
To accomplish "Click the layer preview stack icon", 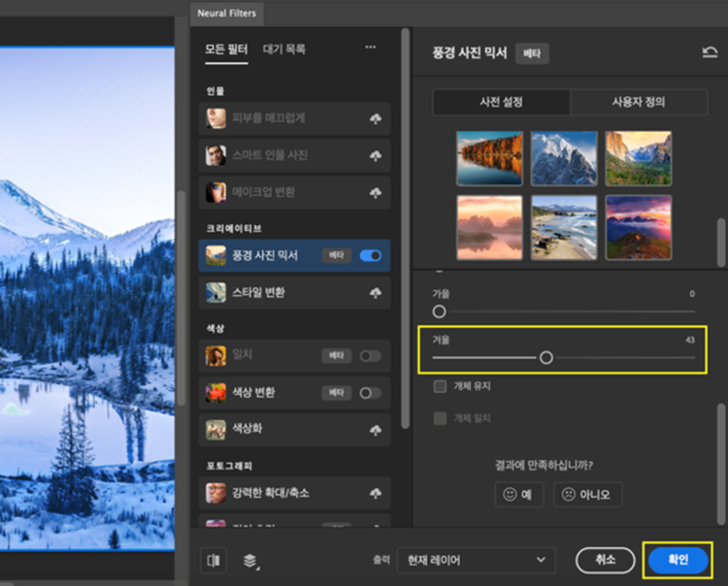I will 250,561.
